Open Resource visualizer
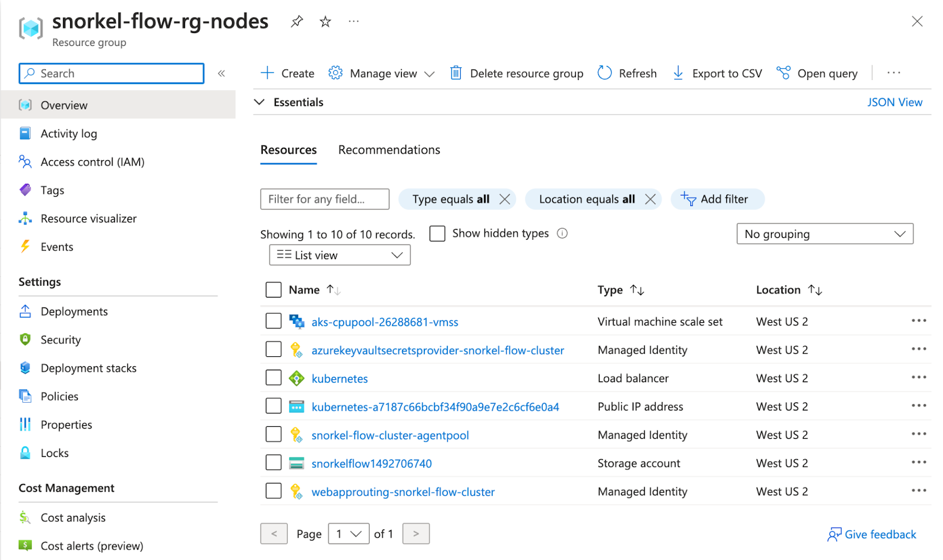Viewport: 943px width, 560px height. pos(88,218)
